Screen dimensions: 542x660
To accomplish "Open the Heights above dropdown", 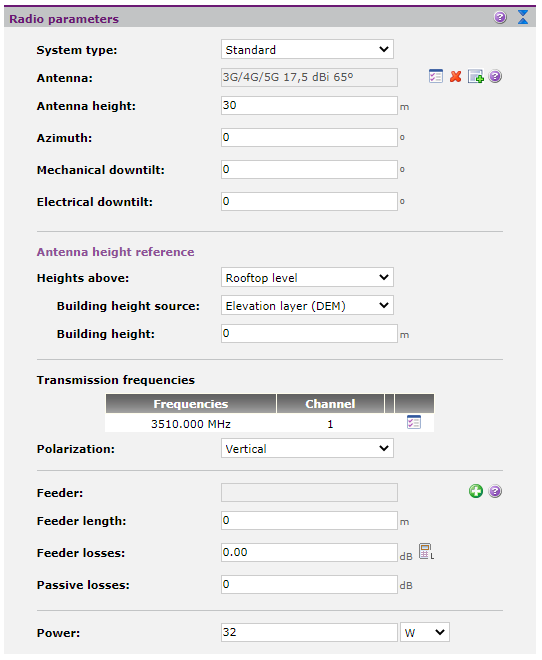I will [307, 277].
